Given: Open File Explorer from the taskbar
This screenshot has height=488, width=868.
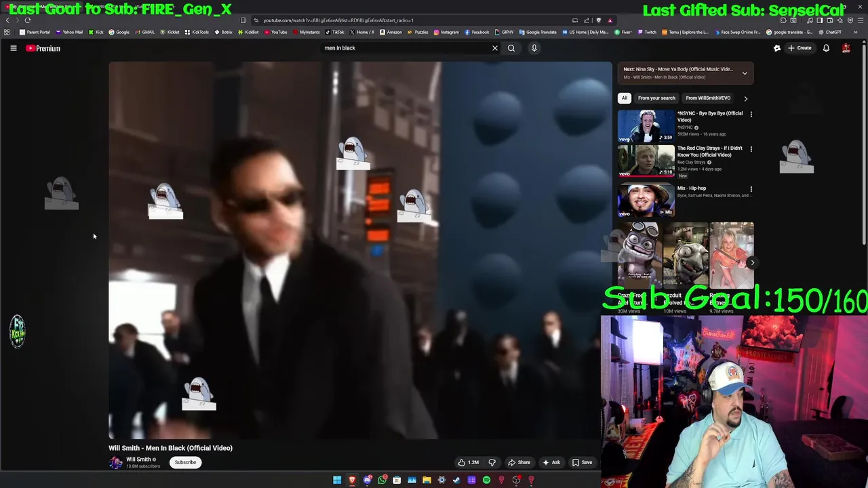Looking at the screenshot, I should (x=427, y=480).
